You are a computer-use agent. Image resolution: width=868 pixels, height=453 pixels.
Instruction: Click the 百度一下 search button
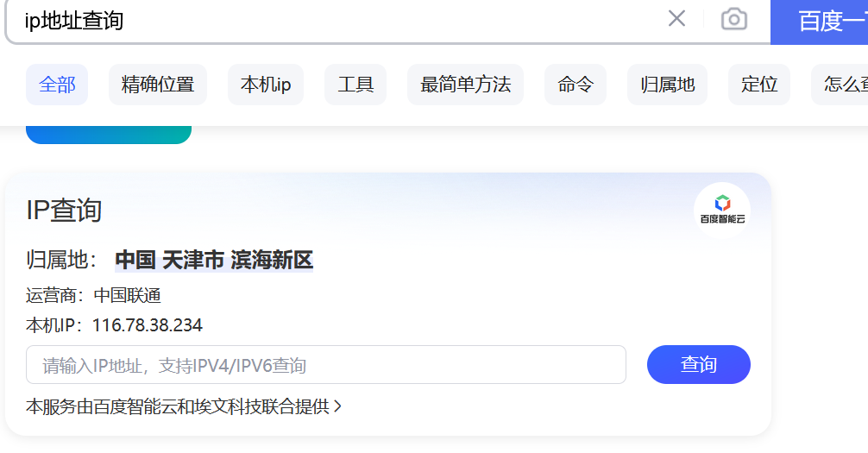tap(820, 22)
